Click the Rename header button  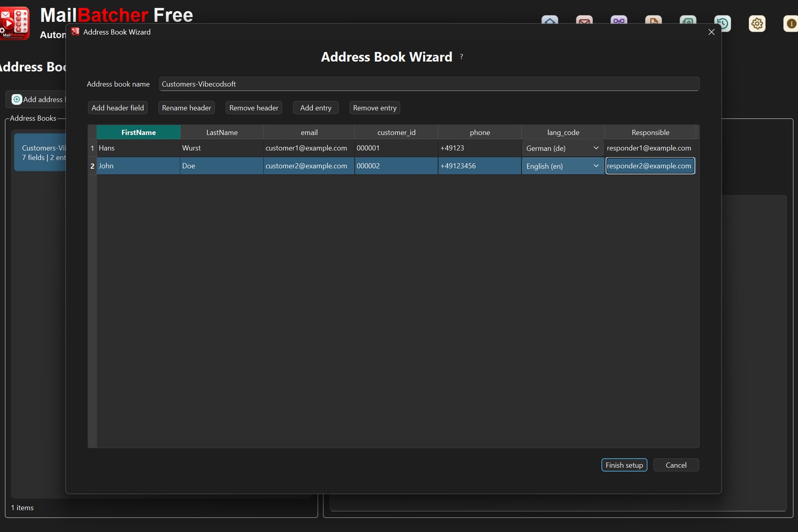[187, 108]
